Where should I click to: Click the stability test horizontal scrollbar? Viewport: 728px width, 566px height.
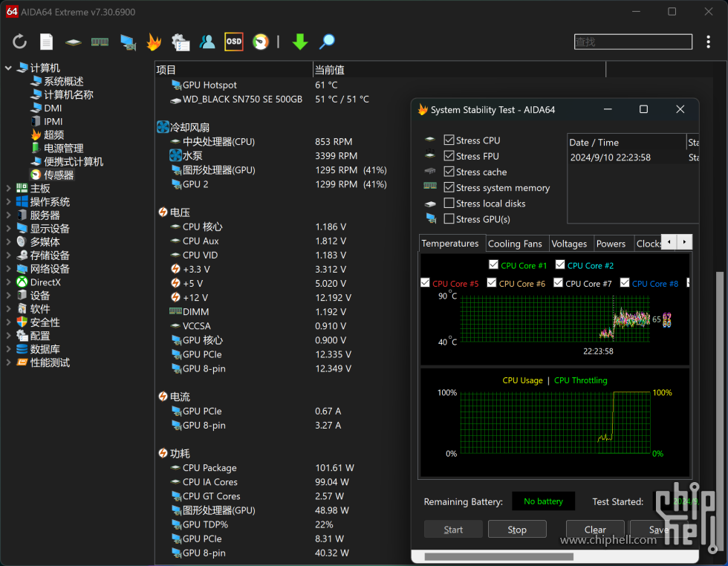[x=499, y=556]
